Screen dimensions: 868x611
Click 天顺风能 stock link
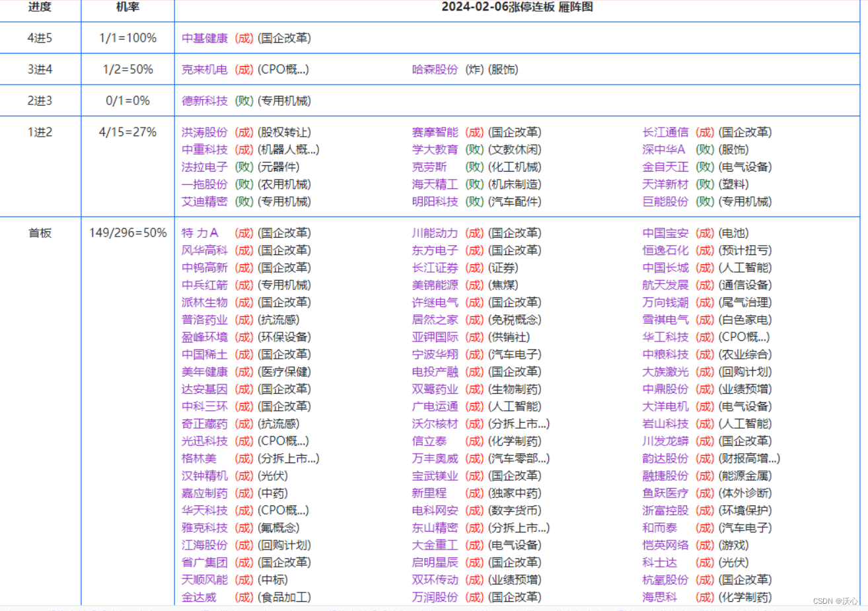tap(205, 580)
